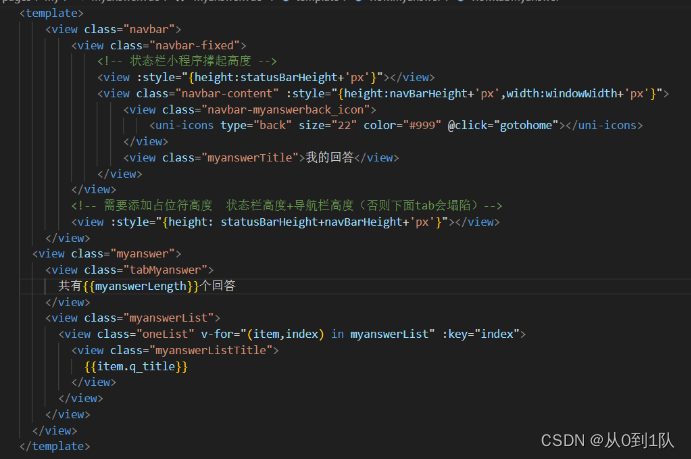
Task: Click the @click="gotohome" handler
Action: tap(503, 126)
